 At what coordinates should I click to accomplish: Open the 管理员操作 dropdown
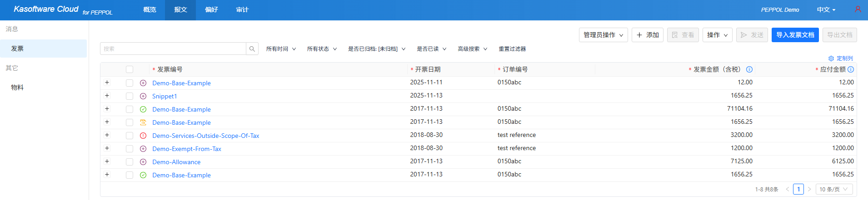point(603,35)
